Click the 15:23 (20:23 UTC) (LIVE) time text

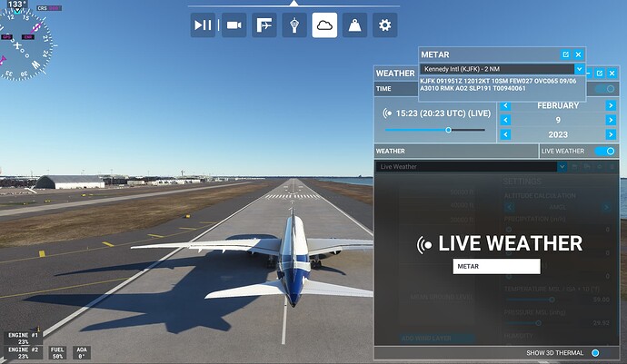(x=443, y=113)
